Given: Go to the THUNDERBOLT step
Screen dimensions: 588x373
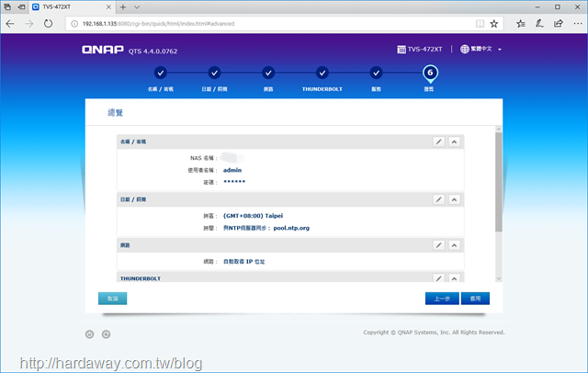Looking at the screenshot, I should coord(322,73).
